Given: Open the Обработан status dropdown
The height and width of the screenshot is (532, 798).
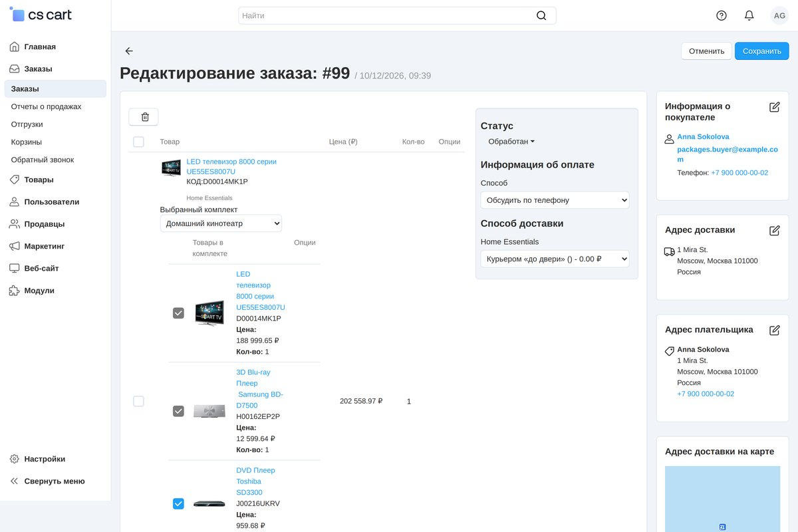Looking at the screenshot, I should point(511,142).
